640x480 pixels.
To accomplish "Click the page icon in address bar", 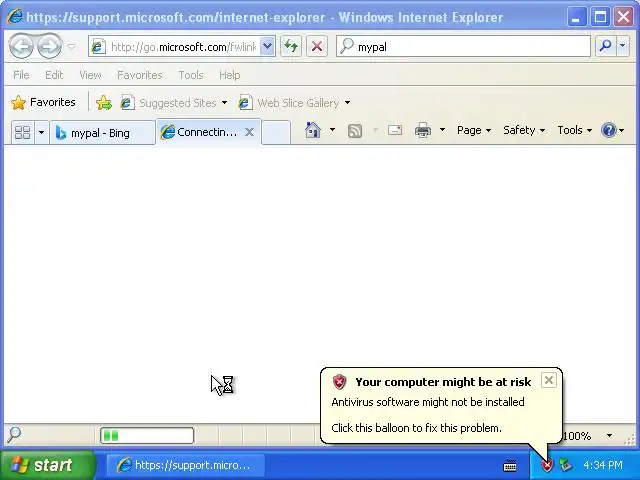I will pos(98,47).
